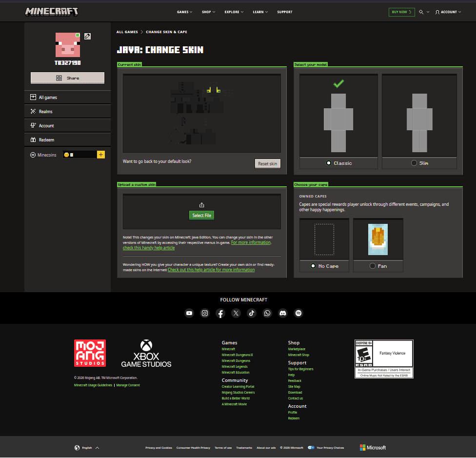Click the ESRB Everyone 10+ rating badge
Viewport: 476px width, 458px height.
384,359
